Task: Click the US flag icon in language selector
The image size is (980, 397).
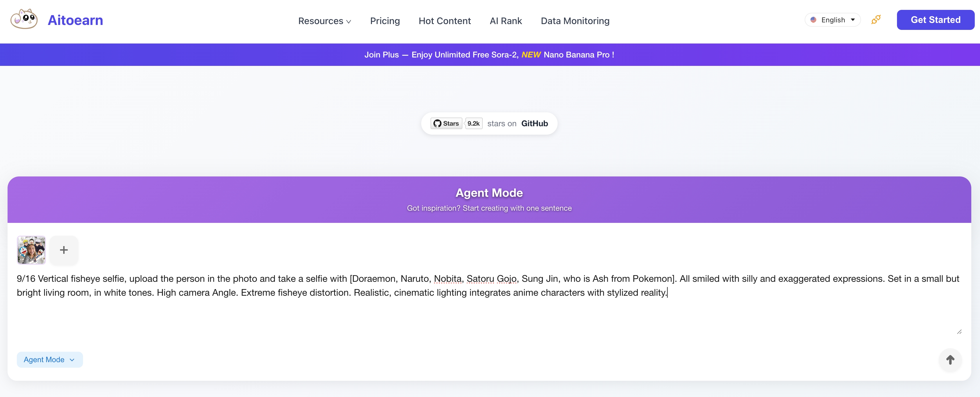Action: point(814,20)
